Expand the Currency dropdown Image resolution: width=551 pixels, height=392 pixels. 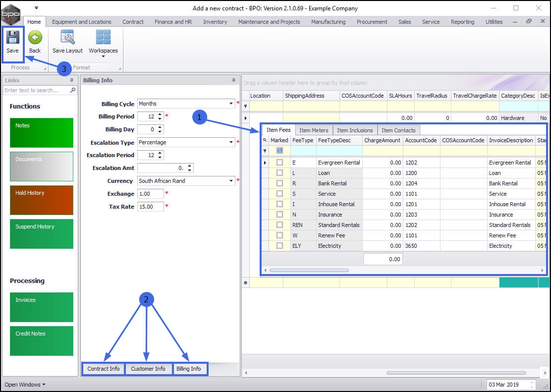click(x=231, y=181)
